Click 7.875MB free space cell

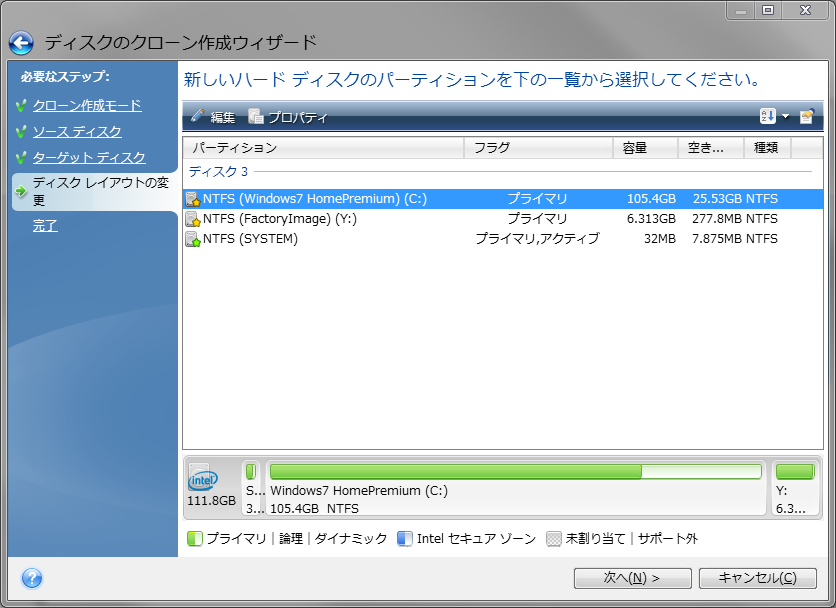click(717, 239)
